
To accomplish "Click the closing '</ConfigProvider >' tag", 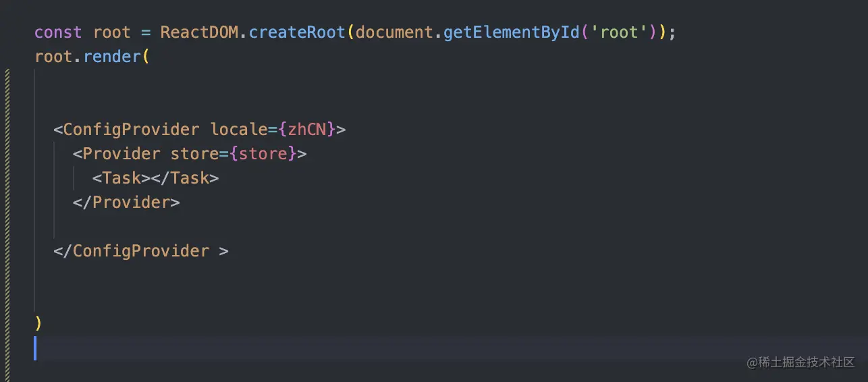I will (x=141, y=251).
